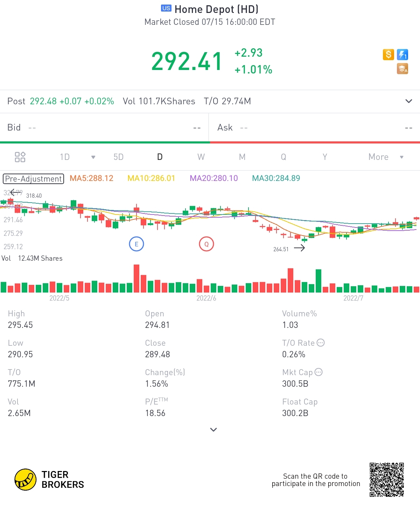
Task: Switch to the 1D chart tab
Action: [x=65, y=157]
